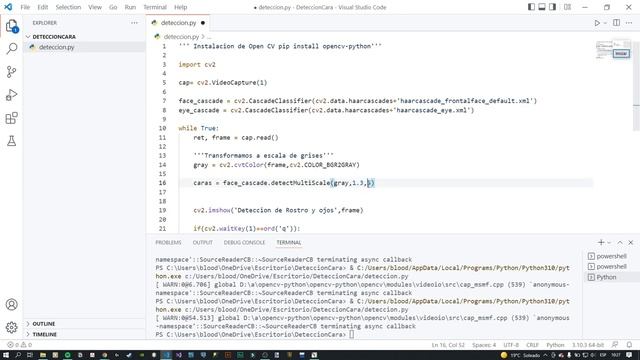Screen dimensions: 640x360
Task: Change indentation via Spaces: 4
Action: (484, 345)
